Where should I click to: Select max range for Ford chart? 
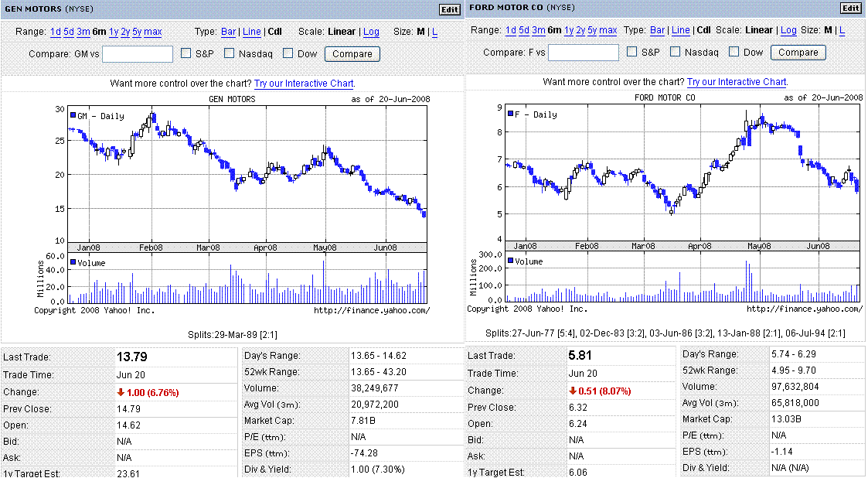coord(608,30)
